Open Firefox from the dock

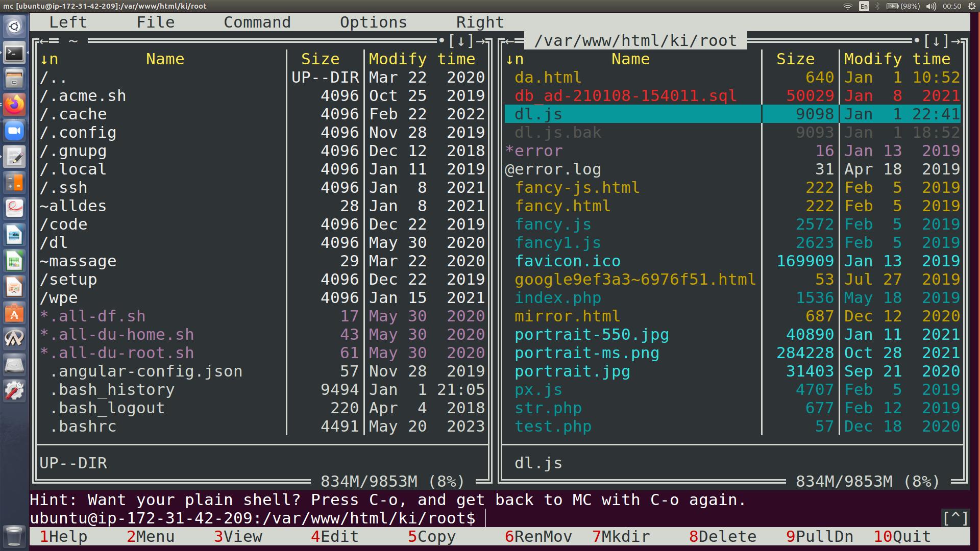(x=14, y=105)
